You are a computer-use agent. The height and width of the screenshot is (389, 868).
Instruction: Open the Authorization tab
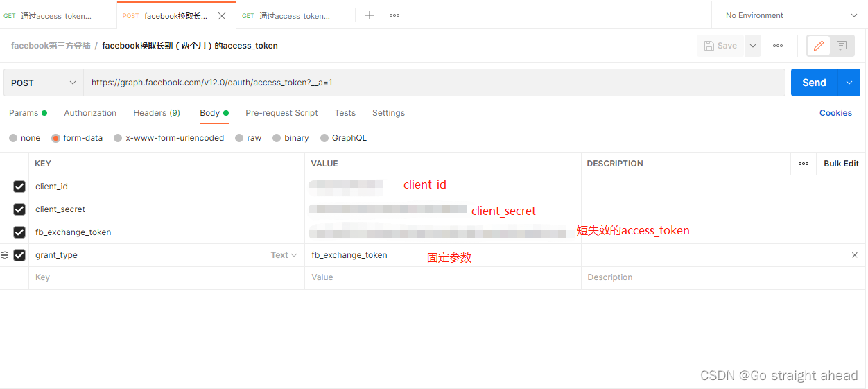tap(90, 113)
